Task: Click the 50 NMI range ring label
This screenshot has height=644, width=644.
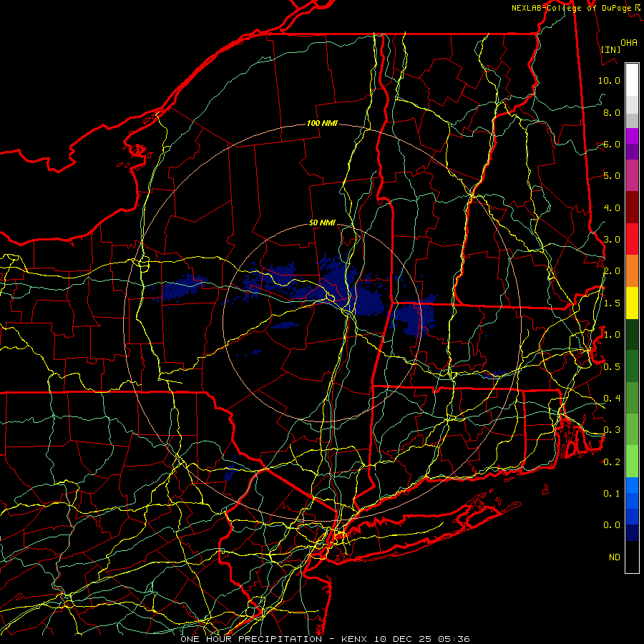Action: (x=323, y=223)
